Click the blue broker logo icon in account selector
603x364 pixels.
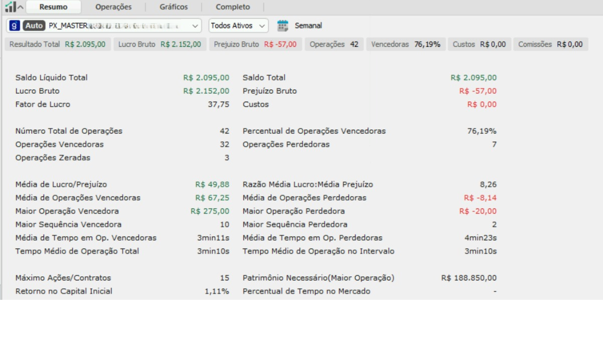tap(15, 25)
